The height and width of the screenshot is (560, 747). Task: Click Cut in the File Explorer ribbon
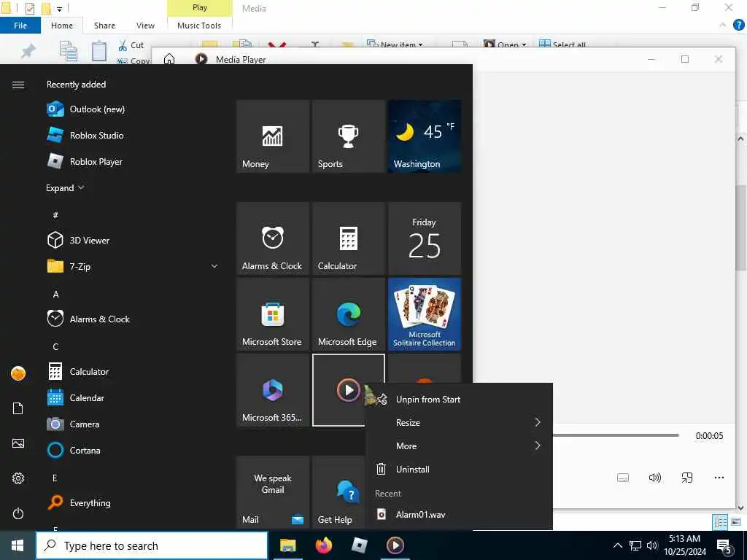tap(131, 45)
